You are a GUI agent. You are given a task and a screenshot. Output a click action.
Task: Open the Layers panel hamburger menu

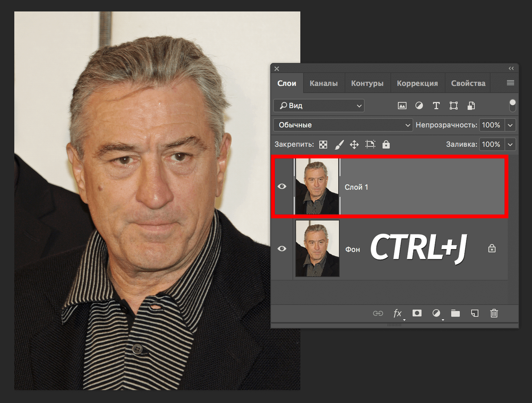(x=510, y=83)
